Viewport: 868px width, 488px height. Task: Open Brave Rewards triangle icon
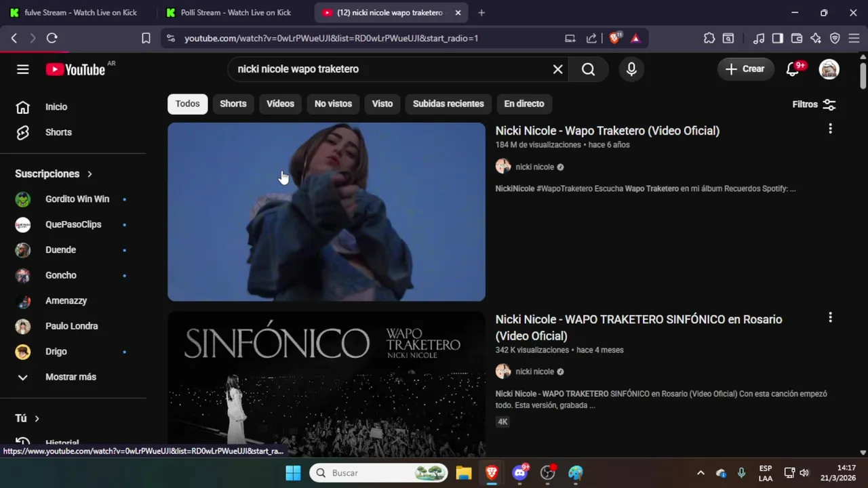coord(635,39)
